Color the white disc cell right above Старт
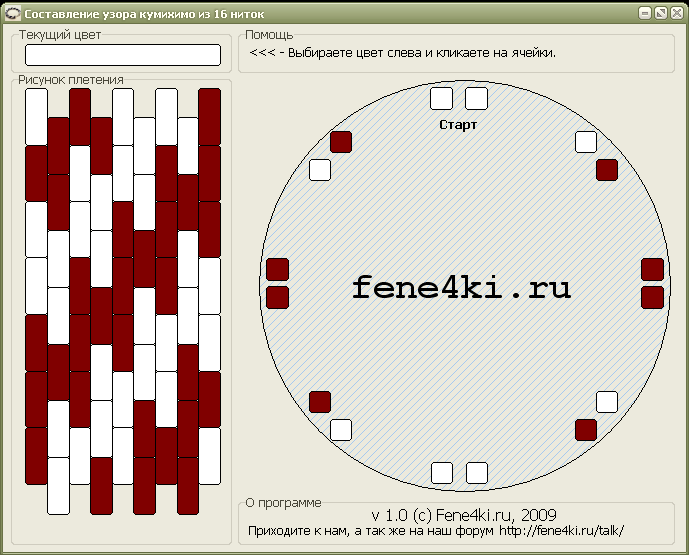Image resolution: width=689 pixels, height=555 pixels. point(476,98)
